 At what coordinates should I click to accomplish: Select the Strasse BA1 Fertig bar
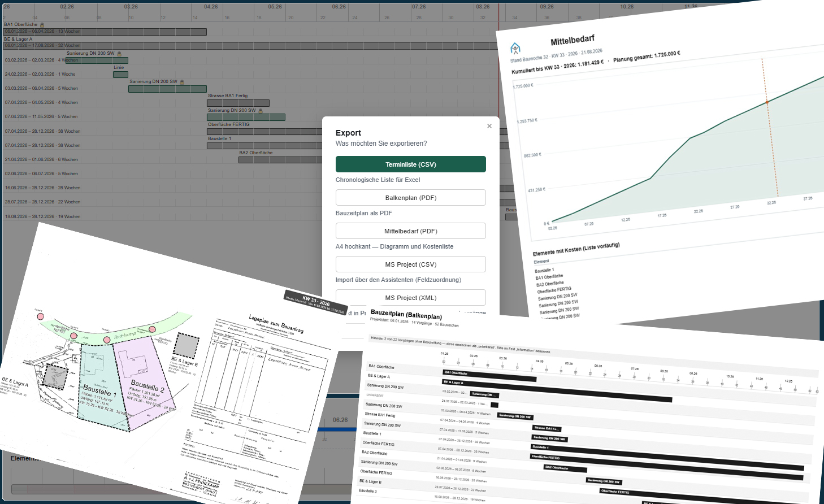coord(238,103)
